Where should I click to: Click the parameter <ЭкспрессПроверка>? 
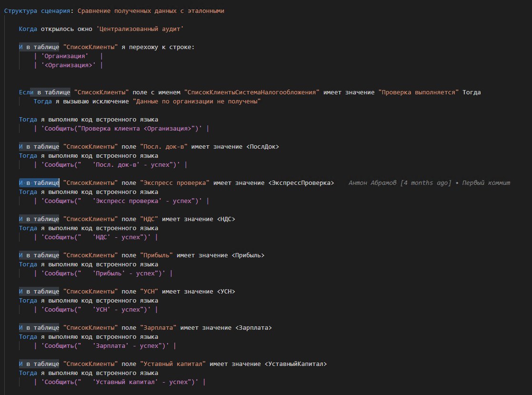[301, 183]
